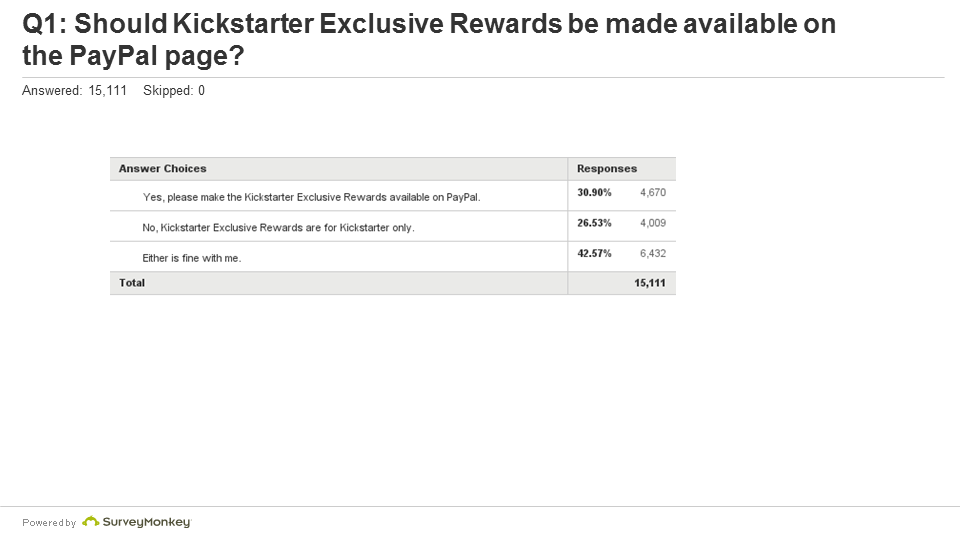Click the 15,111 total value in table

(649, 283)
